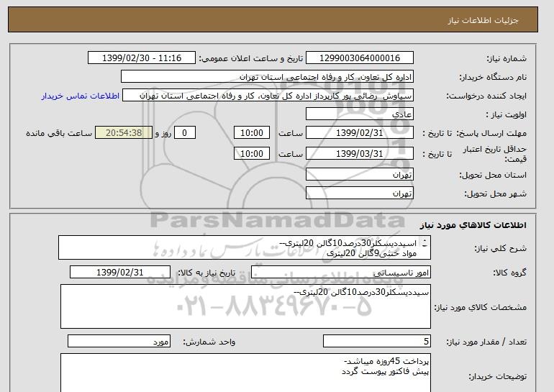Click the label شرح کلی نیاز

coord(500,248)
